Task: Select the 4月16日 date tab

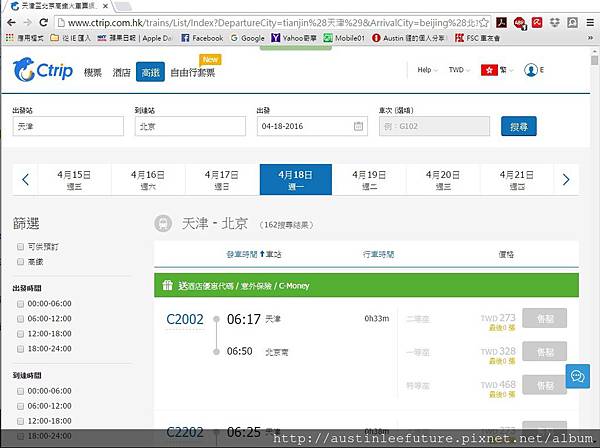Action: click(148, 179)
